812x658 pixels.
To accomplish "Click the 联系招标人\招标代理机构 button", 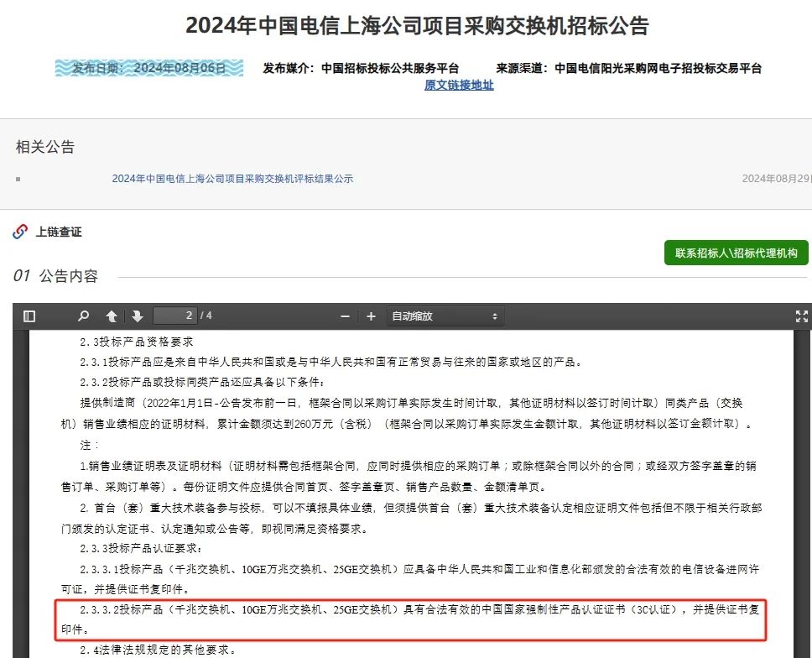I will (736, 253).
